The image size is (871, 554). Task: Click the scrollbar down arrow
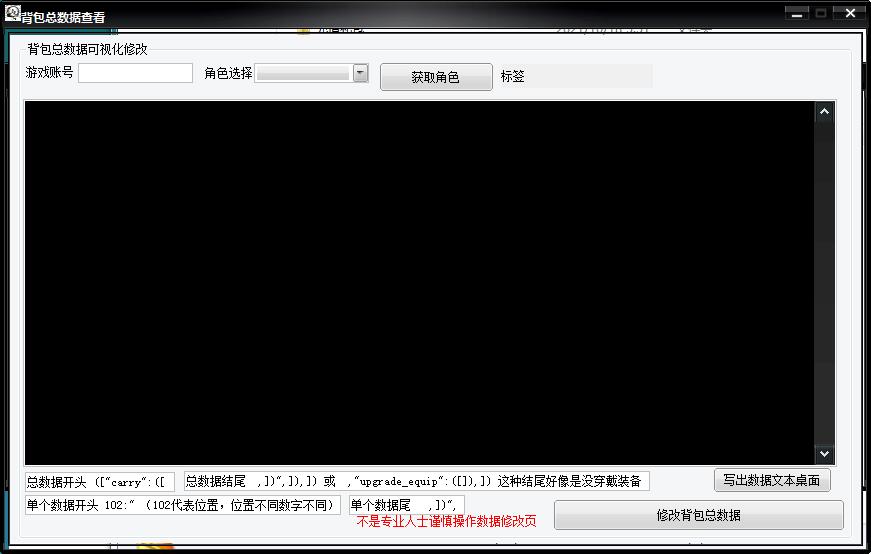(824, 454)
